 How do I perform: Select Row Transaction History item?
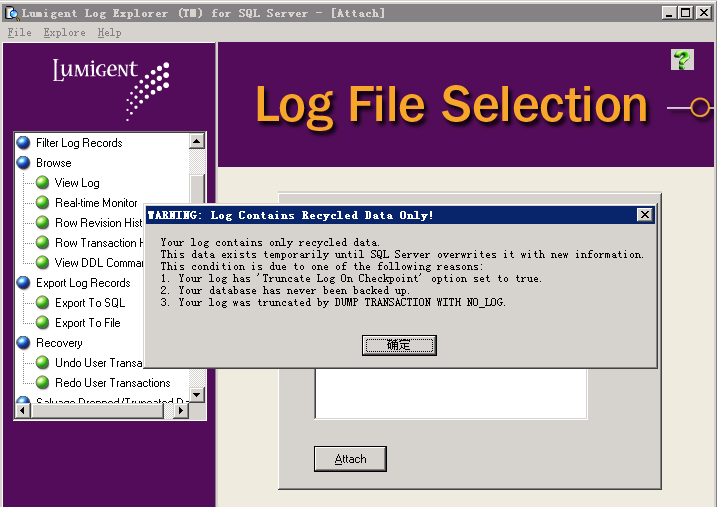click(99, 243)
